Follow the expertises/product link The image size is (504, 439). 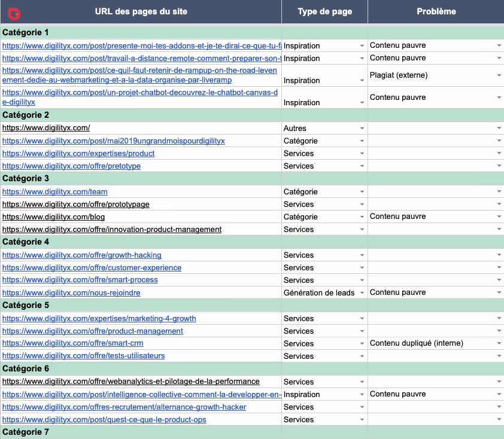click(x=78, y=154)
